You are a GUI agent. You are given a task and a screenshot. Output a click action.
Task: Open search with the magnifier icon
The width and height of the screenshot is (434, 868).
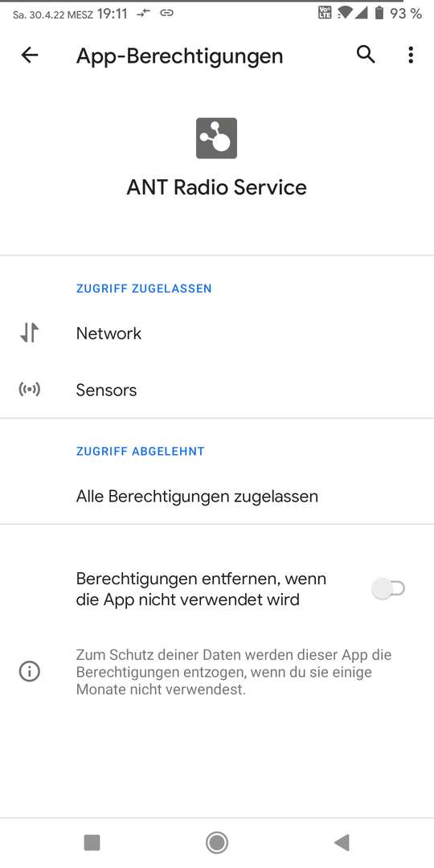point(366,55)
